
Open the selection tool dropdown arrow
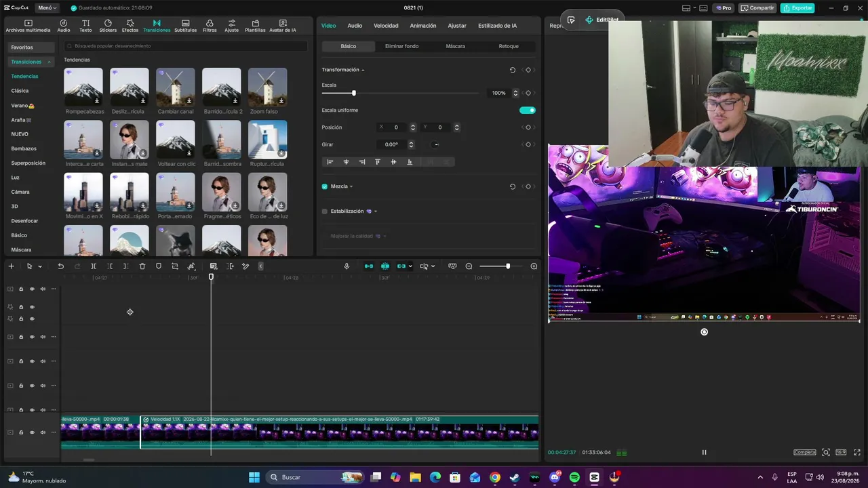coord(40,266)
